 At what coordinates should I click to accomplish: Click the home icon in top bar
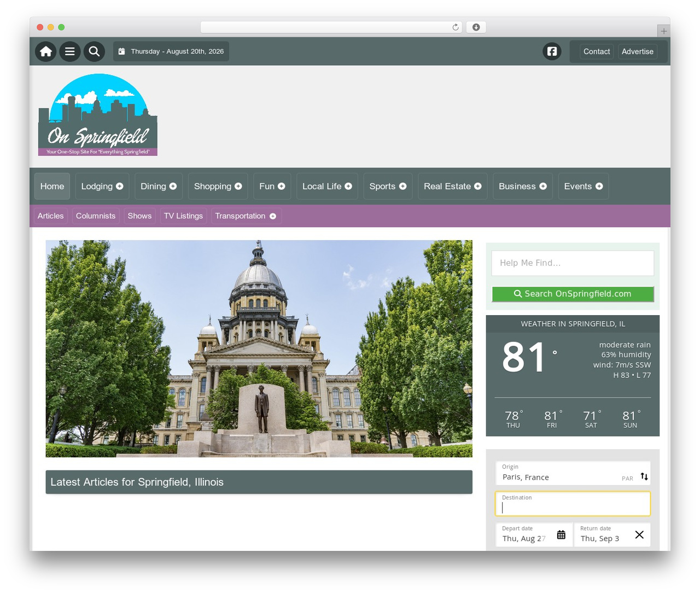46,51
